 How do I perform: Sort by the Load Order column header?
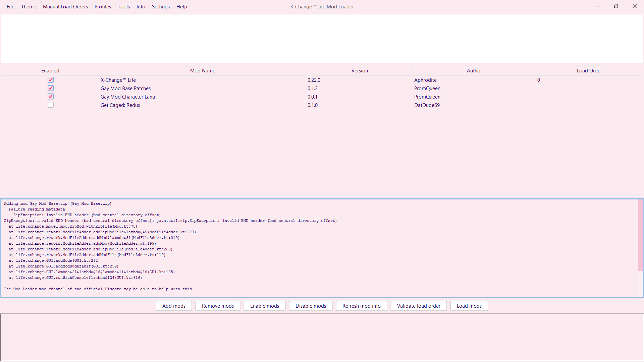(589, 70)
